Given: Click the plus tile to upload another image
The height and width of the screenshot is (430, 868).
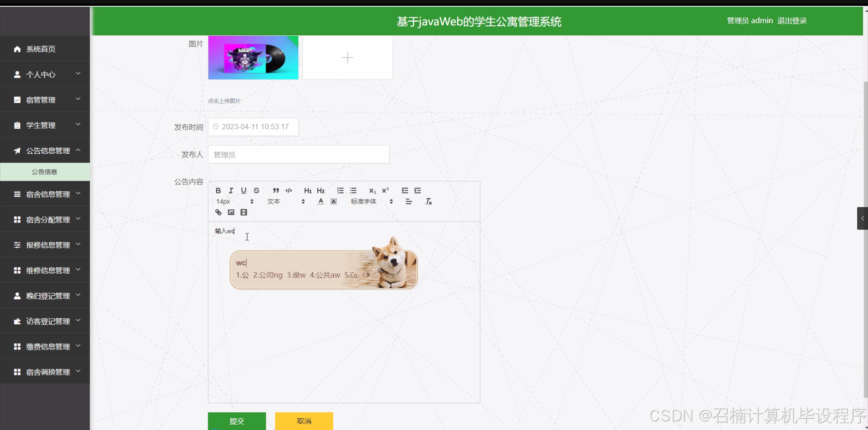Looking at the screenshot, I should click(x=347, y=57).
